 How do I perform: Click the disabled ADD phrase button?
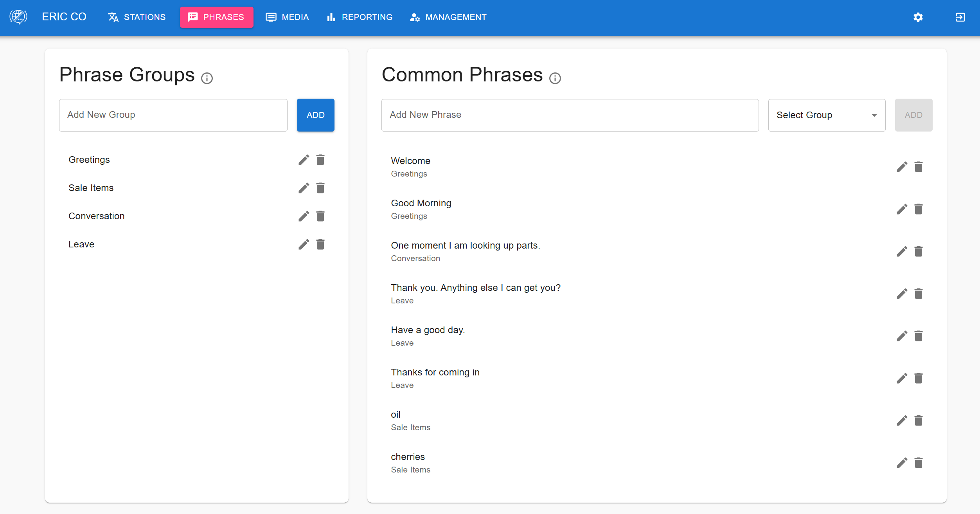point(913,115)
